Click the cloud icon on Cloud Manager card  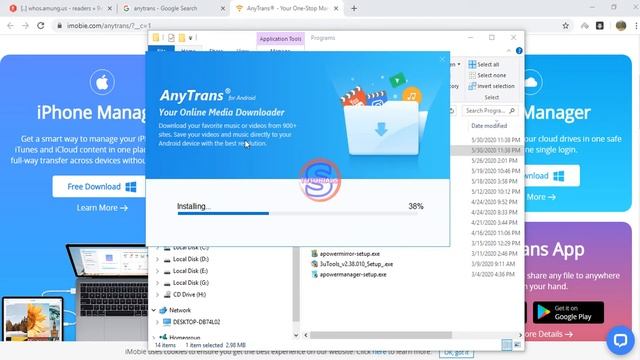(531, 82)
